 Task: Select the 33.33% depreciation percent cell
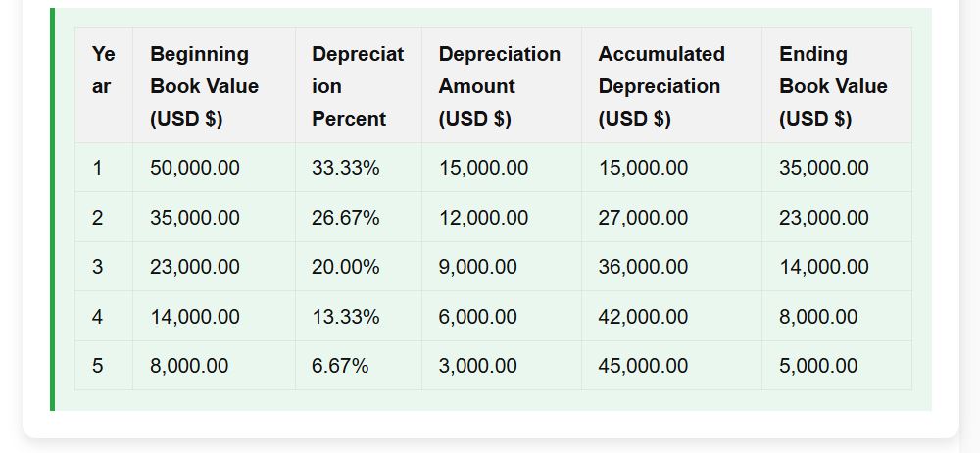358,168
